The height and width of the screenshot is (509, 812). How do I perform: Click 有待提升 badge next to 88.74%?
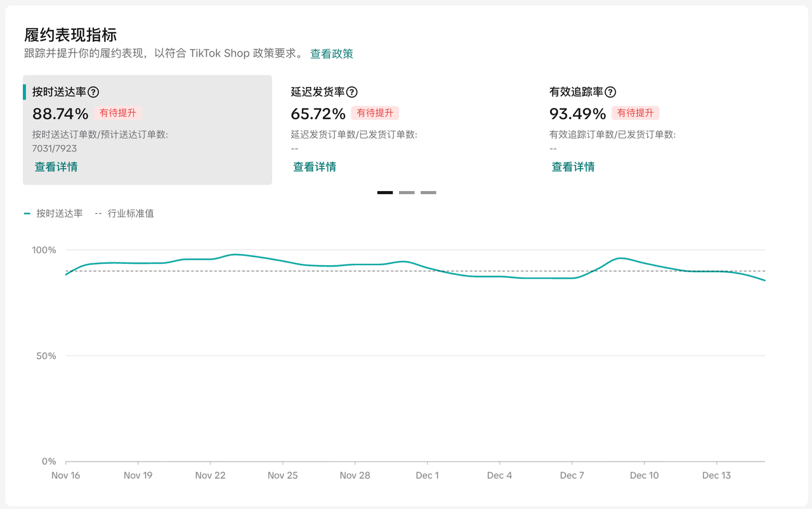[x=118, y=113]
